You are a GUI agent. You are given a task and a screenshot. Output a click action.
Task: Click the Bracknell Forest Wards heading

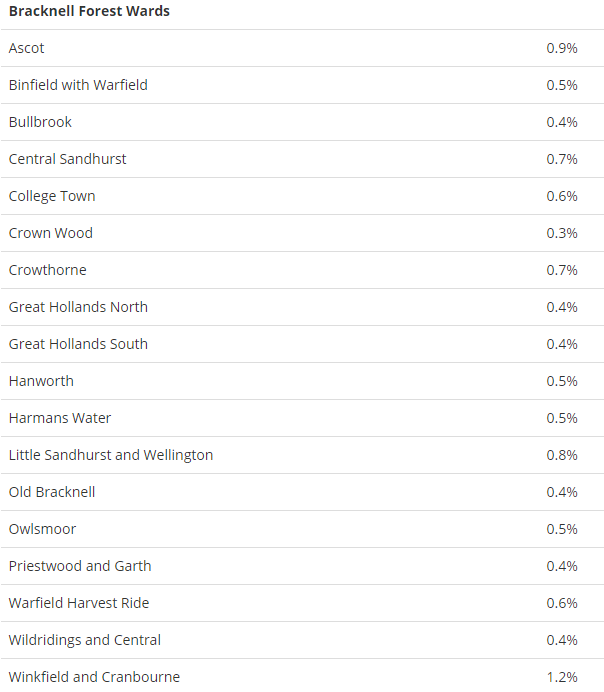click(x=89, y=11)
